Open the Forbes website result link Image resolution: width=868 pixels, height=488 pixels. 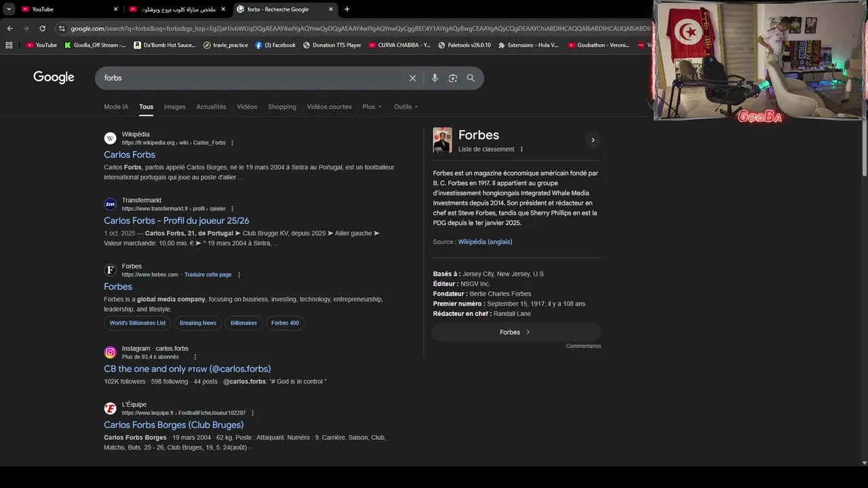[118, 287]
